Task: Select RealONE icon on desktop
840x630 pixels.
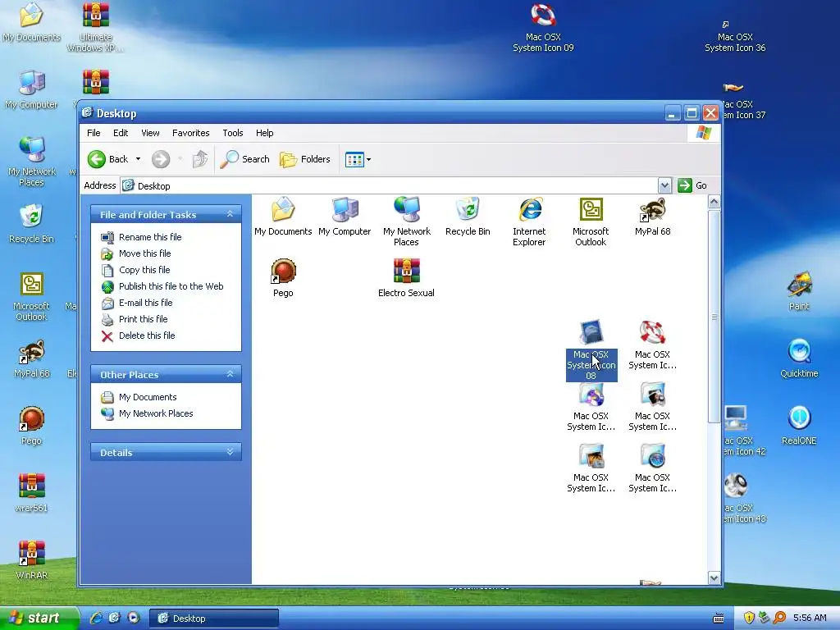Action: coord(799,426)
